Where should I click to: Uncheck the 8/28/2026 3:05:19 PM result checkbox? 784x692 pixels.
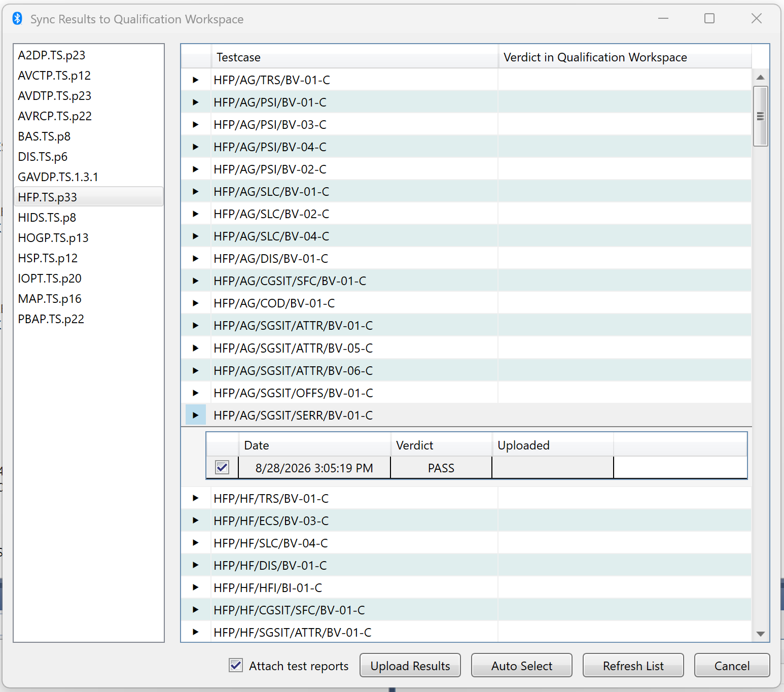[x=222, y=467]
